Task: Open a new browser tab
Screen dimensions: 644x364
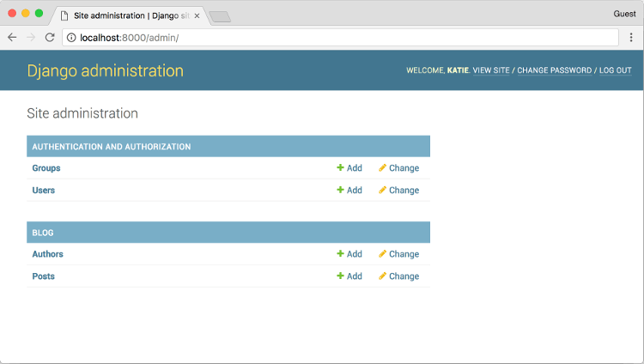Action: point(219,16)
